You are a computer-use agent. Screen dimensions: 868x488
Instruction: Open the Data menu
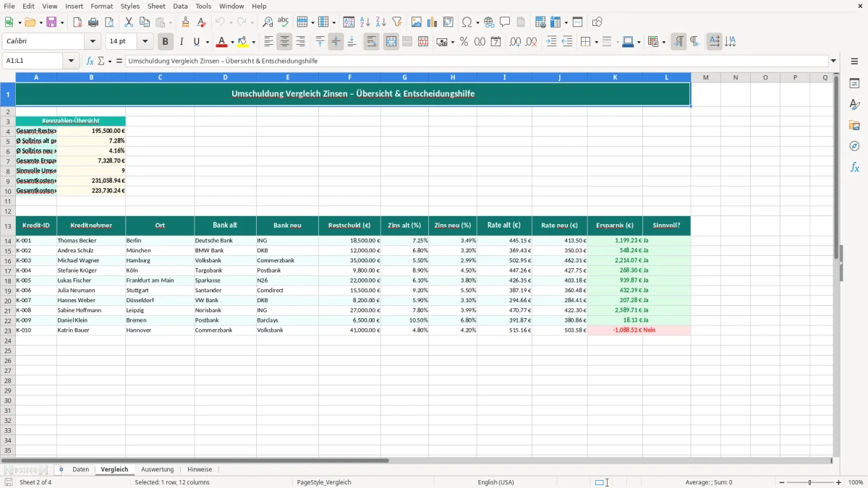pos(180,6)
